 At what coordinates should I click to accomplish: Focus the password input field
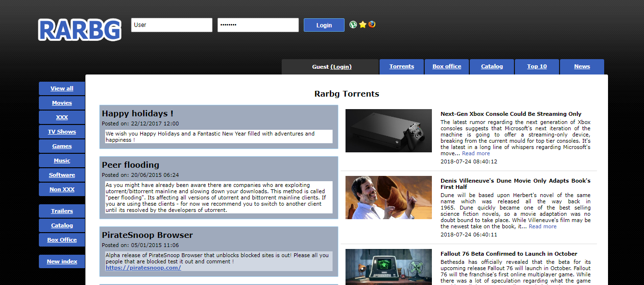258,25
